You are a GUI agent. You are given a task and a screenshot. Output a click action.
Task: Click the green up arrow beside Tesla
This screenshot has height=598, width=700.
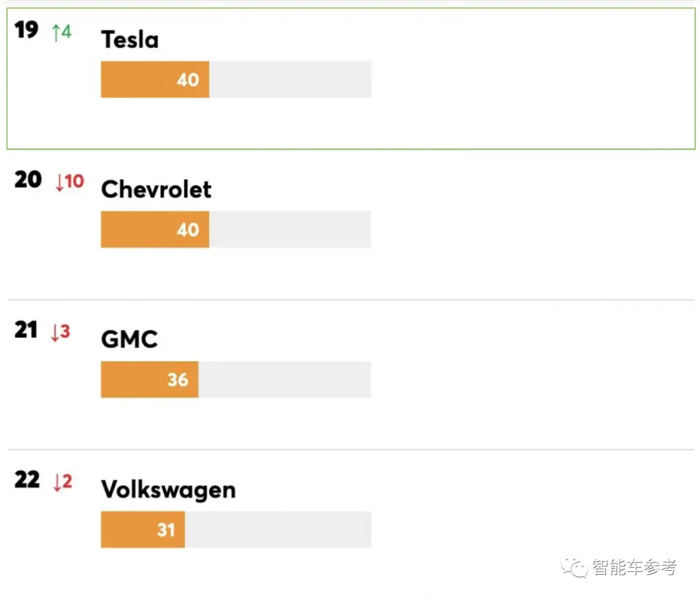56,31
